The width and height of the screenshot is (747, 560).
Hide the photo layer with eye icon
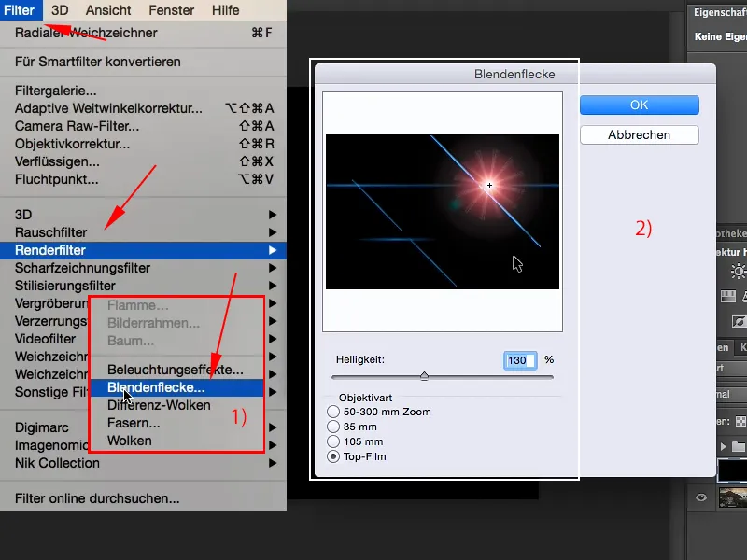[701, 497]
